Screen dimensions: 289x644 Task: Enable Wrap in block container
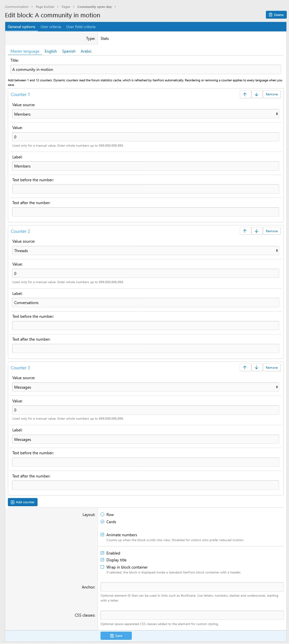point(102,567)
